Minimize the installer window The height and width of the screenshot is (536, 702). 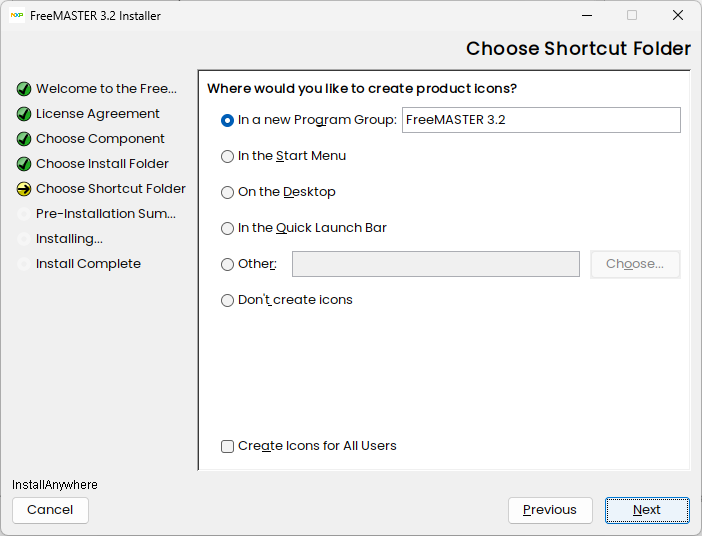tap(587, 15)
